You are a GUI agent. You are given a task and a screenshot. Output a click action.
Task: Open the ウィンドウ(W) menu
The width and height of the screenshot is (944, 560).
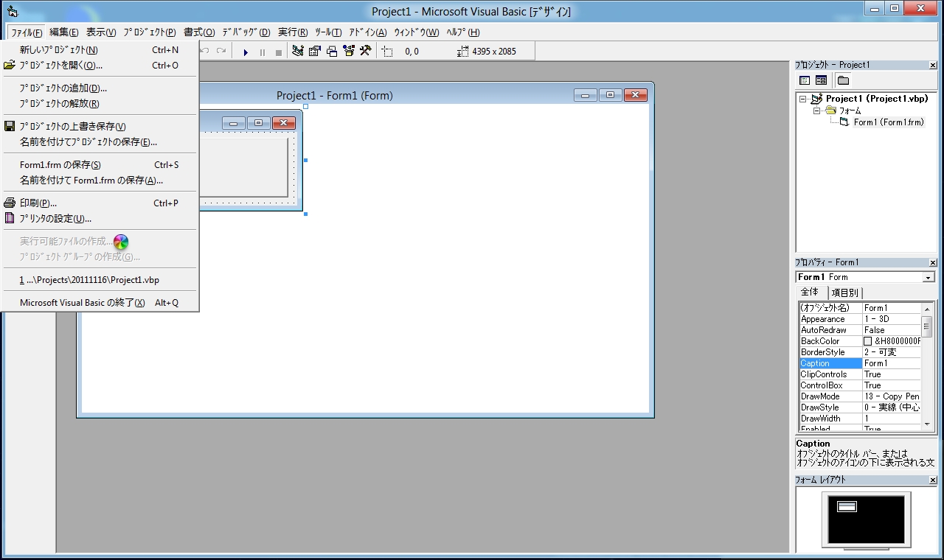tap(416, 32)
